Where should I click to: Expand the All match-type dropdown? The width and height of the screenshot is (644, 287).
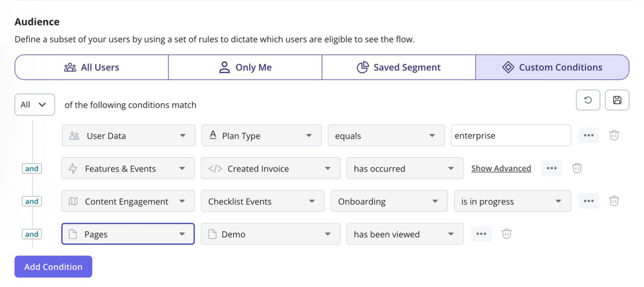pos(34,104)
